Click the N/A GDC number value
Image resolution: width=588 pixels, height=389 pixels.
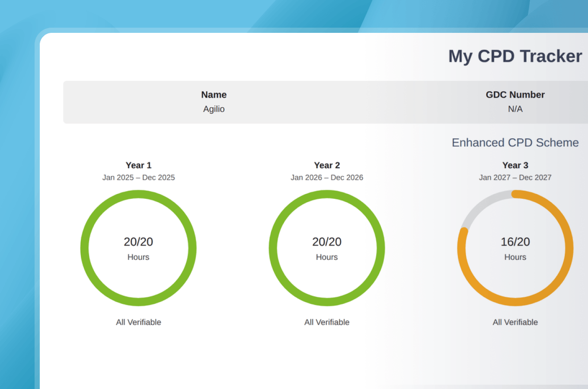pos(515,109)
